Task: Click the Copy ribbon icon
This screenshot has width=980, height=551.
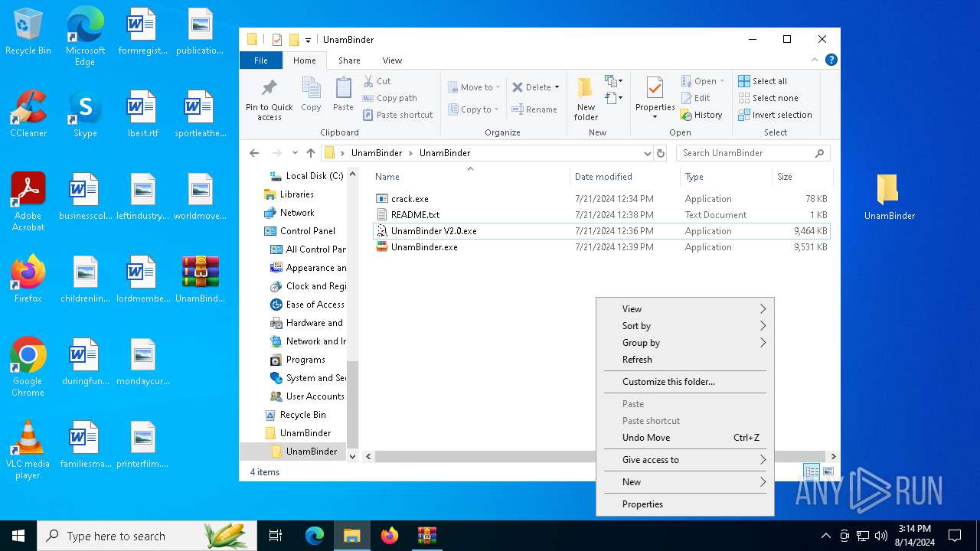Action: (311, 88)
